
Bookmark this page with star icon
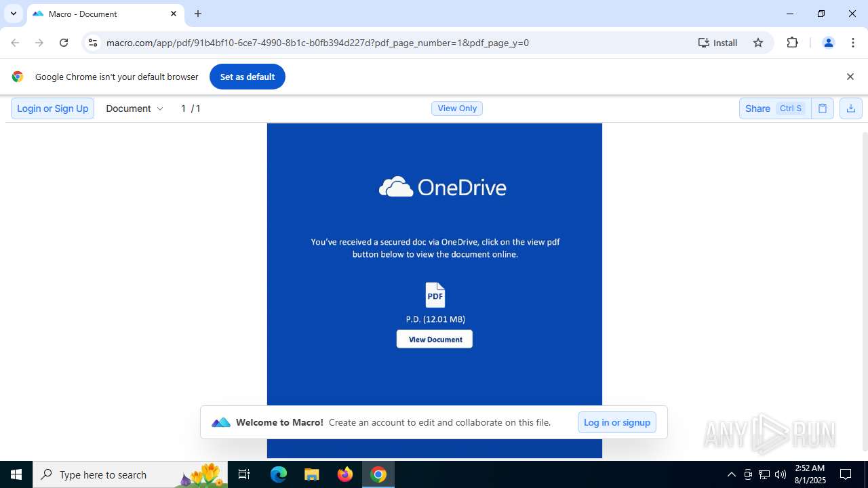(758, 43)
